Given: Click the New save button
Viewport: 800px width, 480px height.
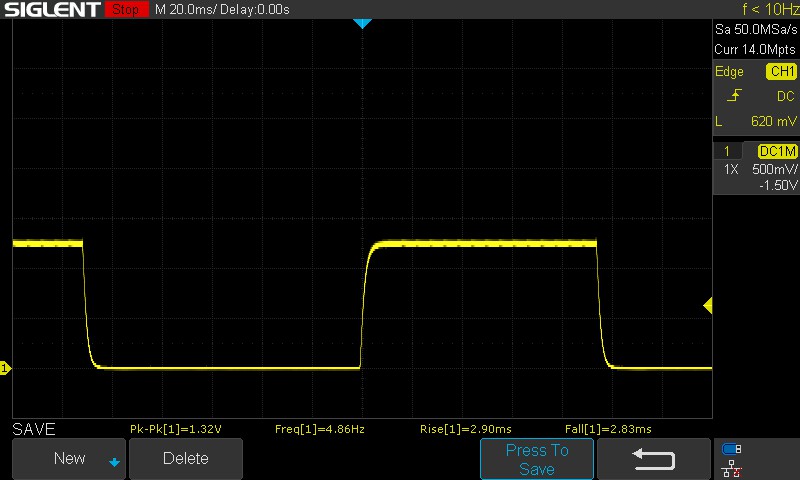Looking at the screenshot, I should coord(69,459).
